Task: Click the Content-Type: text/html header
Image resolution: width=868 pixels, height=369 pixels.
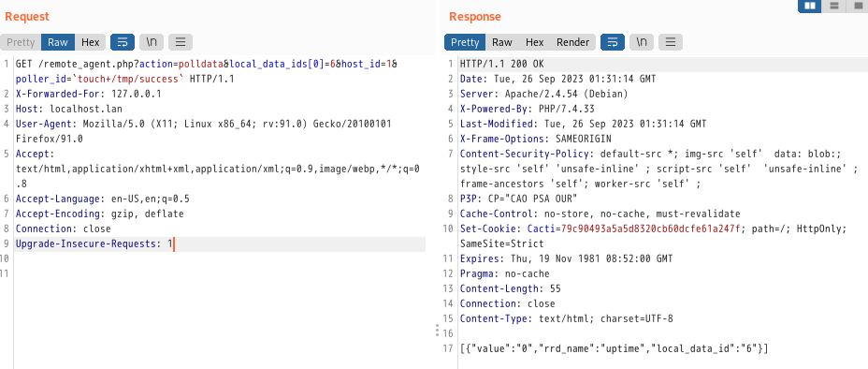Action: click(x=566, y=318)
